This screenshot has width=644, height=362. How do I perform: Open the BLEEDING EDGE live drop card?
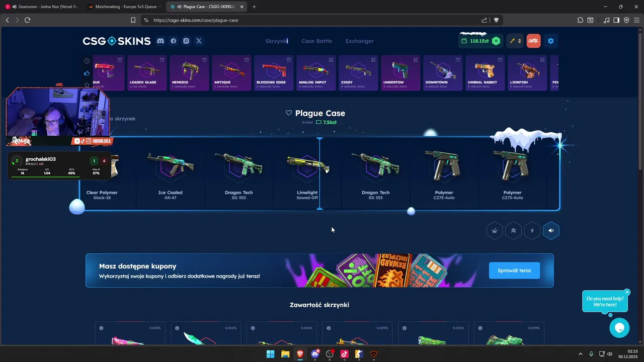[274, 73]
